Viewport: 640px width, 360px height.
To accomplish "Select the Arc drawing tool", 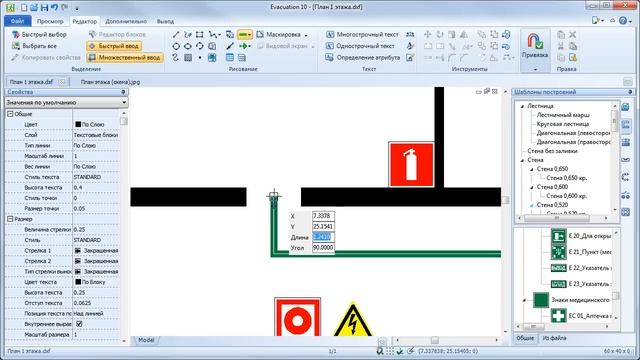I will point(200,46).
